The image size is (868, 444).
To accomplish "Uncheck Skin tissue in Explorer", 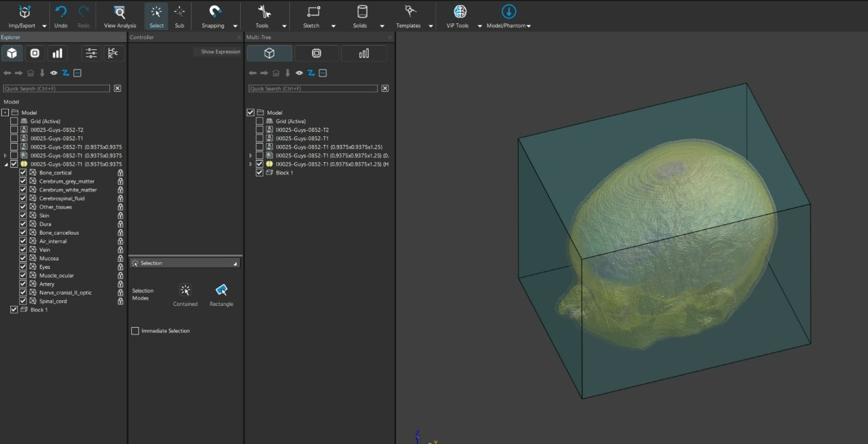I will point(23,216).
